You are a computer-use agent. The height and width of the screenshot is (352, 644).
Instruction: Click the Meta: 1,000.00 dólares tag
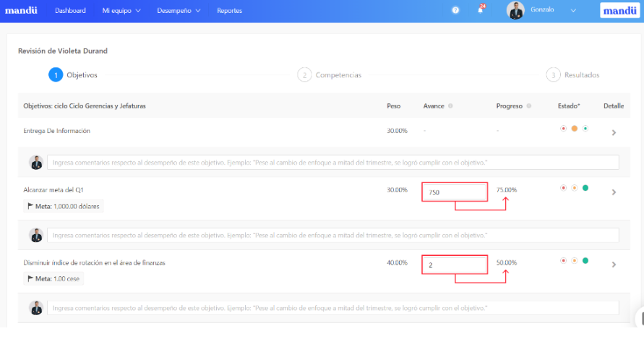pos(64,206)
